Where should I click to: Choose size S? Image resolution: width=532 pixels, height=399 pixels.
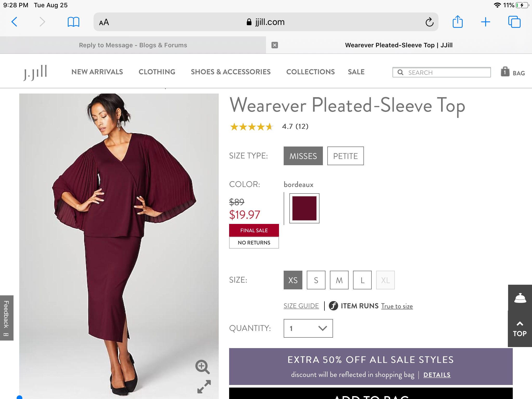316,280
